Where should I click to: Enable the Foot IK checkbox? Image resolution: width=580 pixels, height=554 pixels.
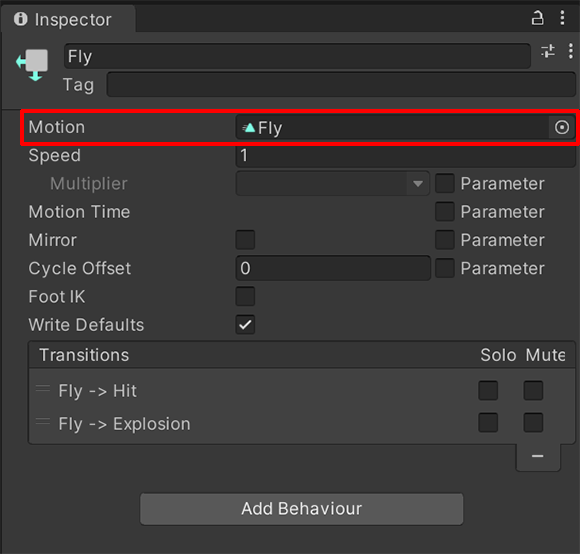click(x=245, y=297)
